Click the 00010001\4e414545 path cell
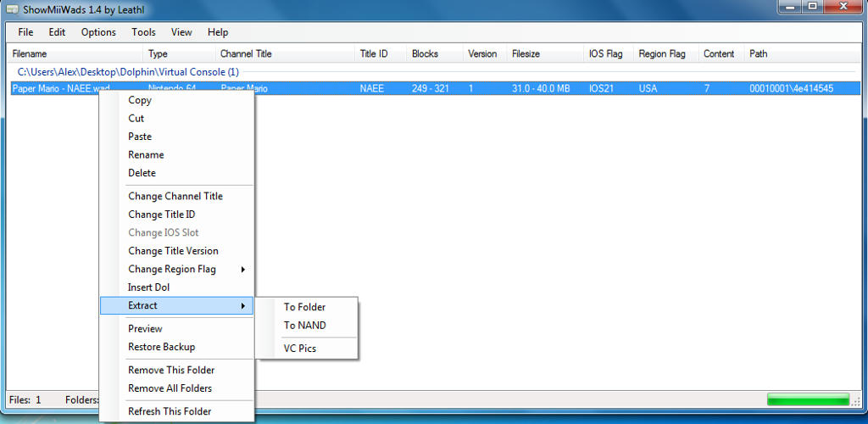 (792, 88)
